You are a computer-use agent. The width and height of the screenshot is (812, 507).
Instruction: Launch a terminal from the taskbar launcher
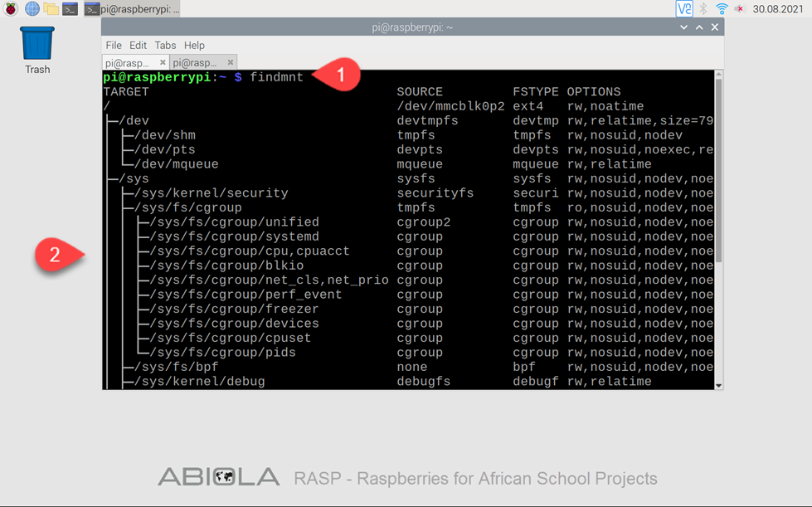71,9
